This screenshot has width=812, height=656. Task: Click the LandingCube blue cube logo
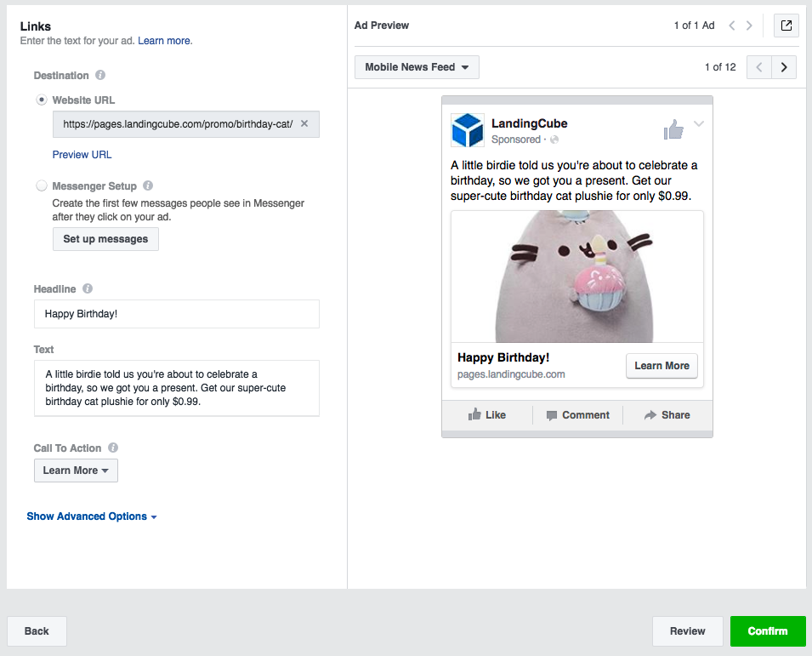[468, 130]
